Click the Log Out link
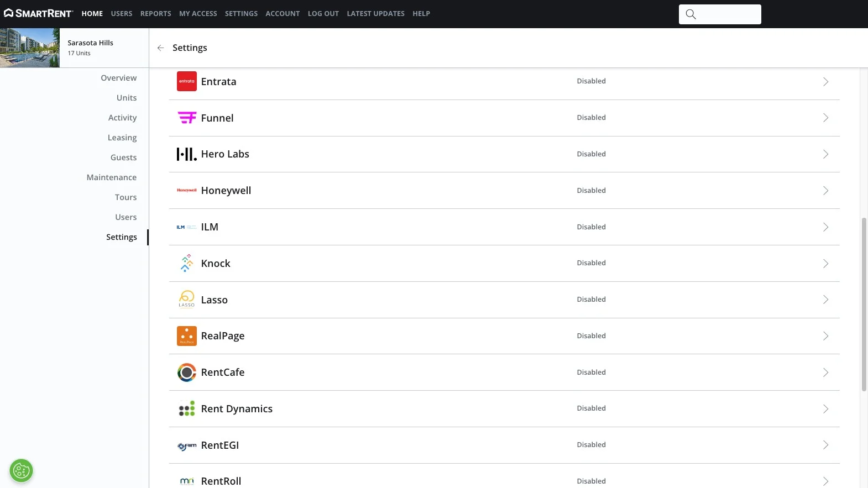The image size is (868, 488). 323,14
